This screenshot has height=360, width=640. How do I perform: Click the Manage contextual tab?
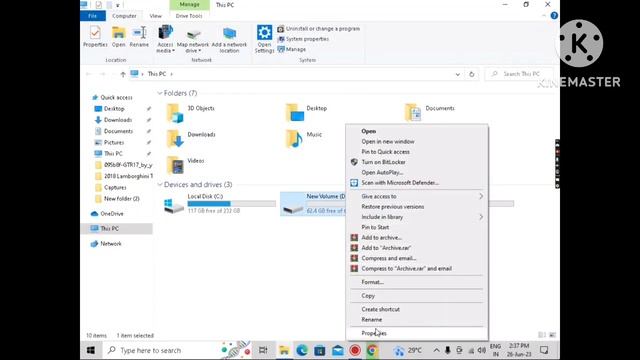[189, 4]
